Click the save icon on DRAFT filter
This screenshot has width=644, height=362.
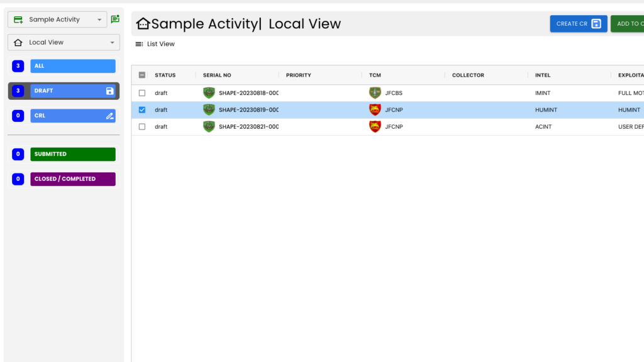pos(110,91)
